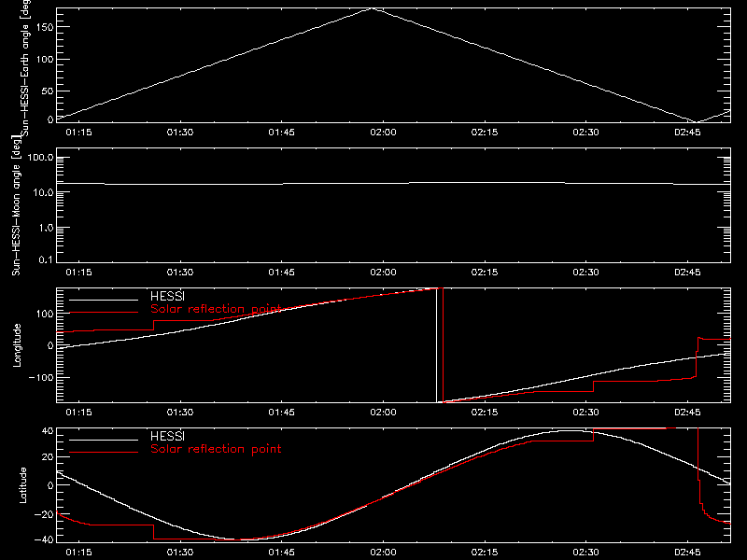Click 02:15 time label under Moon angle plot
The width and height of the screenshot is (747, 560).
coord(485,273)
